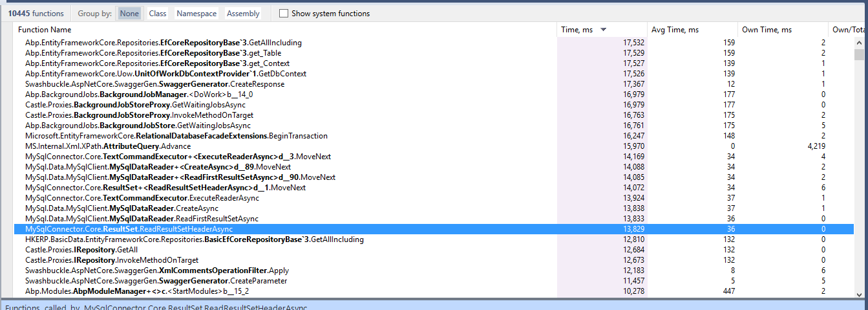Image resolution: width=868 pixels, height=310 pixels.
Task: Click time value 15,970
Action: 634,146
